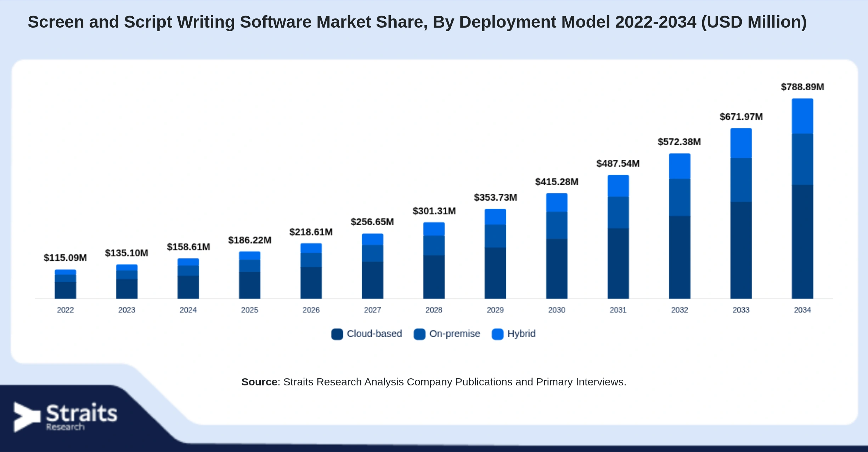Click the 2024 axis label
Image resolution: width=868 pixels, height=452 pixels.
(x=188, y=310)
